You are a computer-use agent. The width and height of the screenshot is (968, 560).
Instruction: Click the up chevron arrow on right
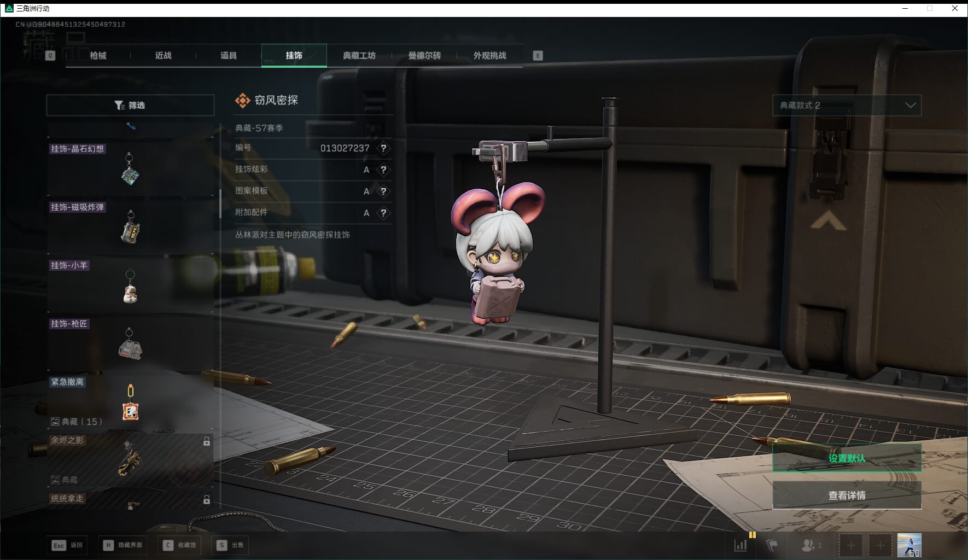click(828, 221)
